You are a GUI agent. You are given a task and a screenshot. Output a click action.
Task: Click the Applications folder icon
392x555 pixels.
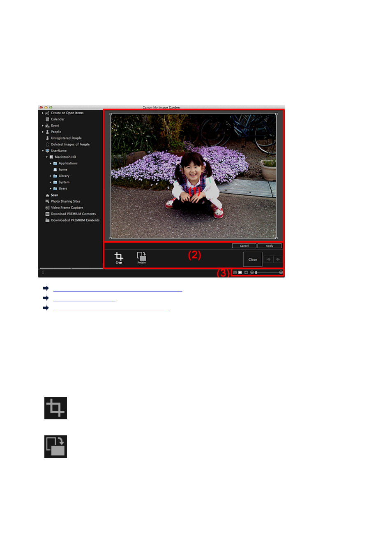click(55, 164)
